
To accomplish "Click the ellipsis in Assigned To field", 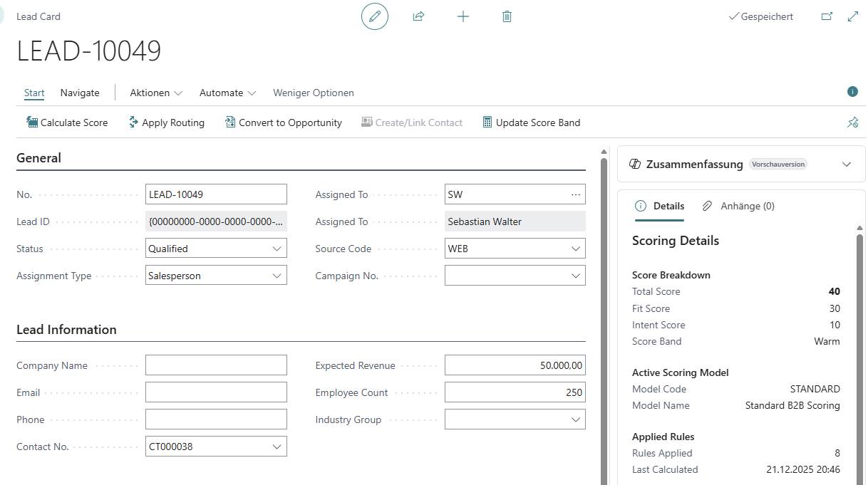I will 576,194.
